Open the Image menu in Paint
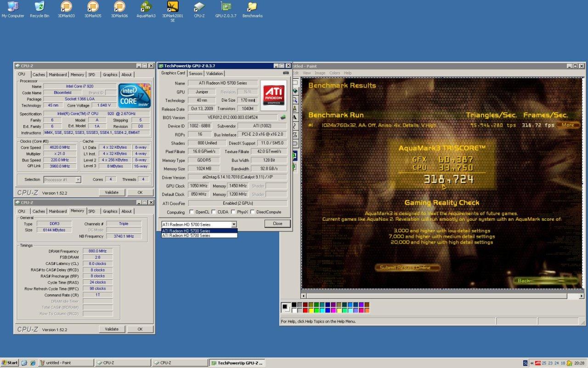 320,73
